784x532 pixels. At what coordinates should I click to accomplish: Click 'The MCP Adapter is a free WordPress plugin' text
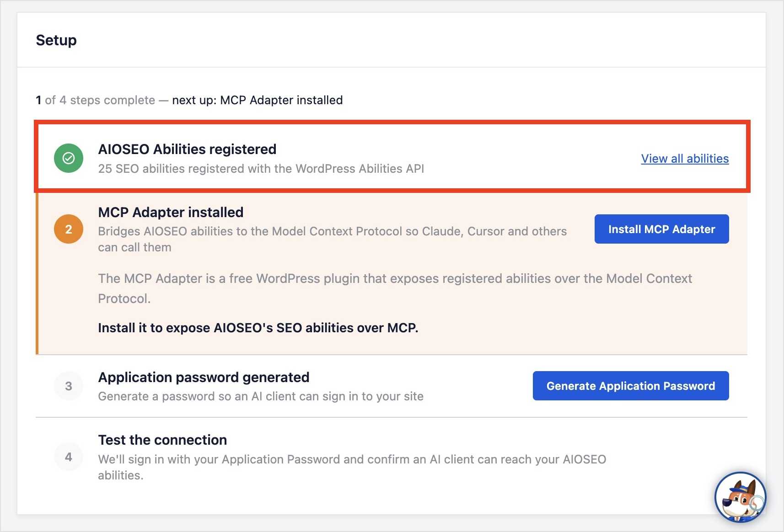[395, 288]
